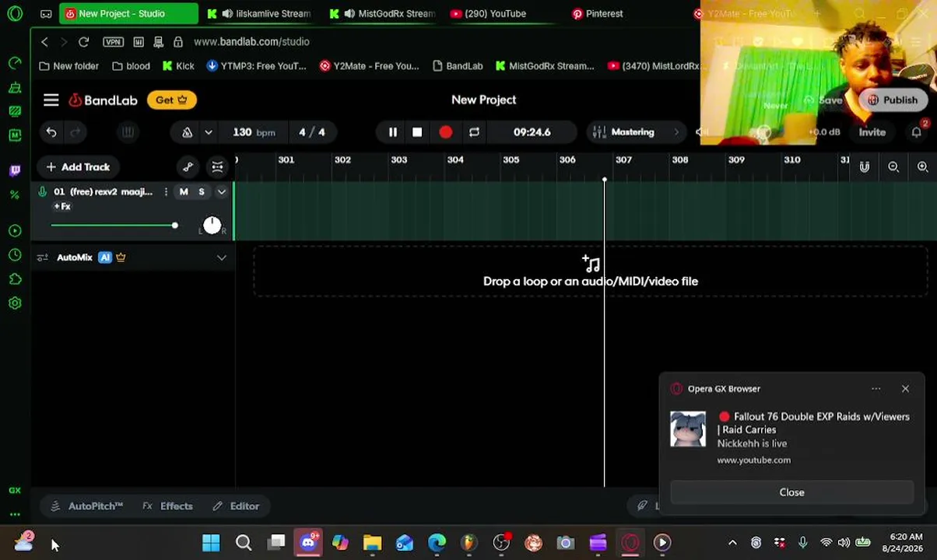Open notification options three dots
The image size is (937, 560).
[x=876, y=389]
